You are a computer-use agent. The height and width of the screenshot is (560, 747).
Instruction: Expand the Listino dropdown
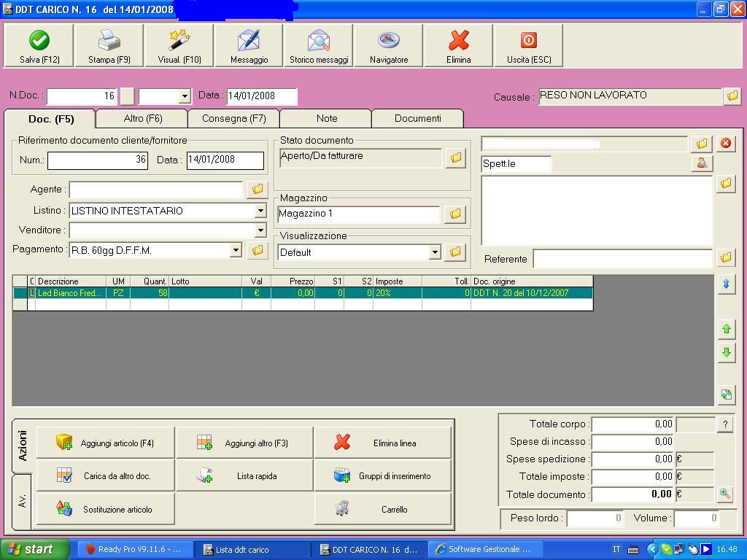pos(260,211)
